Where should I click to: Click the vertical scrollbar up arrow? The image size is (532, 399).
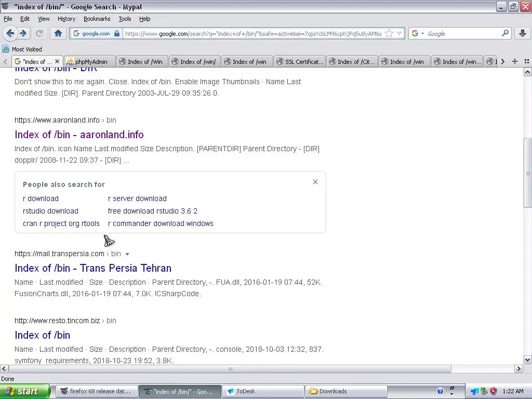tap(527, 72)
